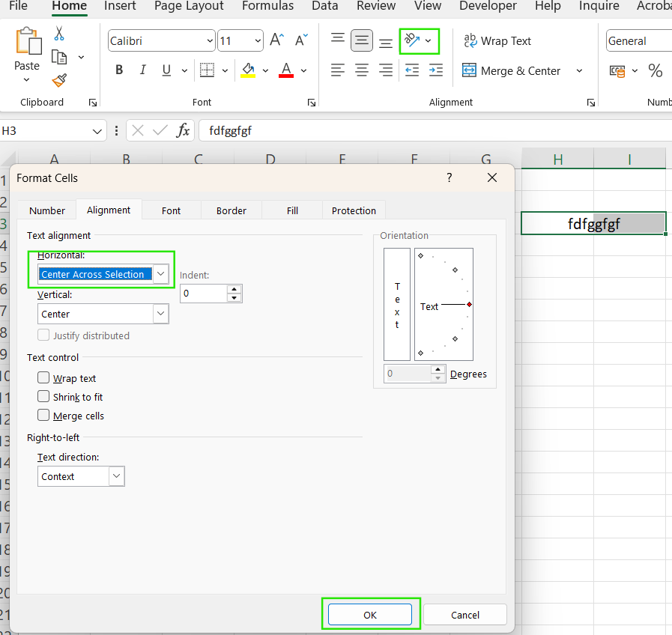Screen dimensions: 672x635
Task: Apply red font color
Action: [x=286, y=70]
